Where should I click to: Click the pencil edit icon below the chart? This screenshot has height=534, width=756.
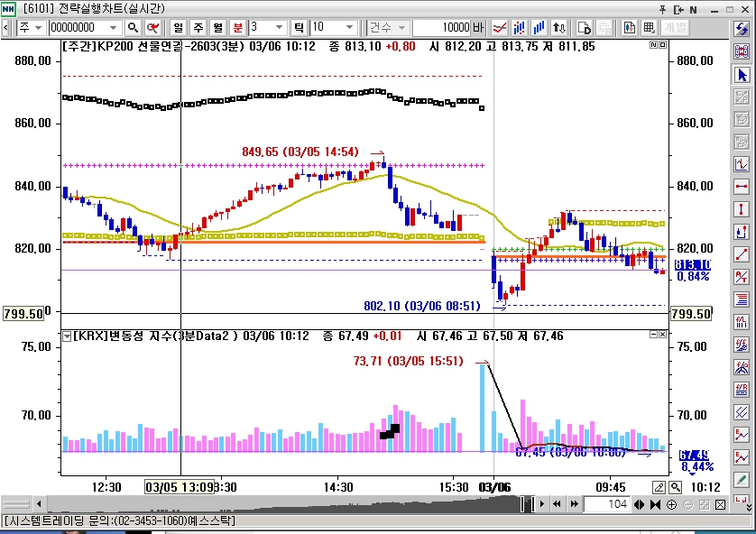pyautogui.click(x=659, y=487)
